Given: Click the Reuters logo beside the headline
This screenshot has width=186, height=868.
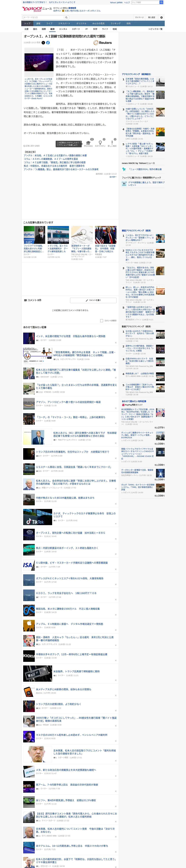Looking at the screenshot, I should coord(103,43).
